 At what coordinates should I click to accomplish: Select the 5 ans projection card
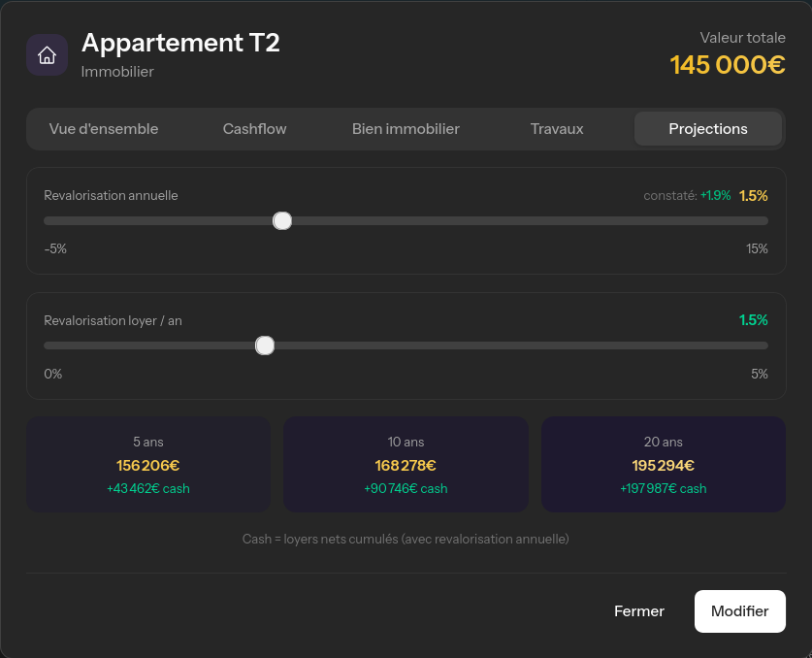coord(148,464)
